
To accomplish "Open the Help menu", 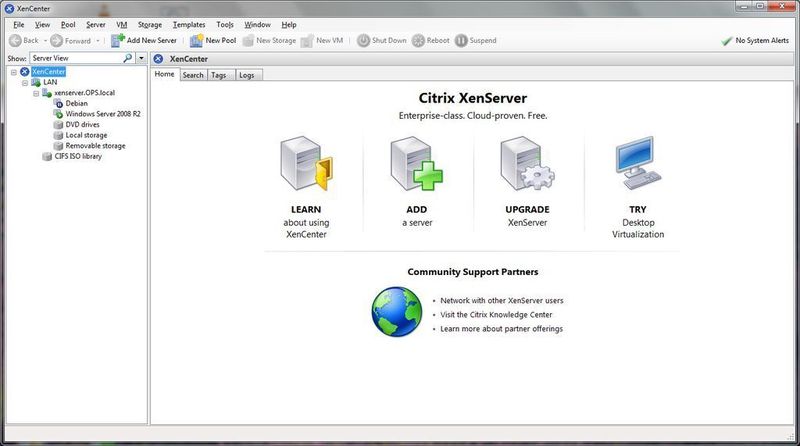I will pyautogui.click(x=289, y=24).
